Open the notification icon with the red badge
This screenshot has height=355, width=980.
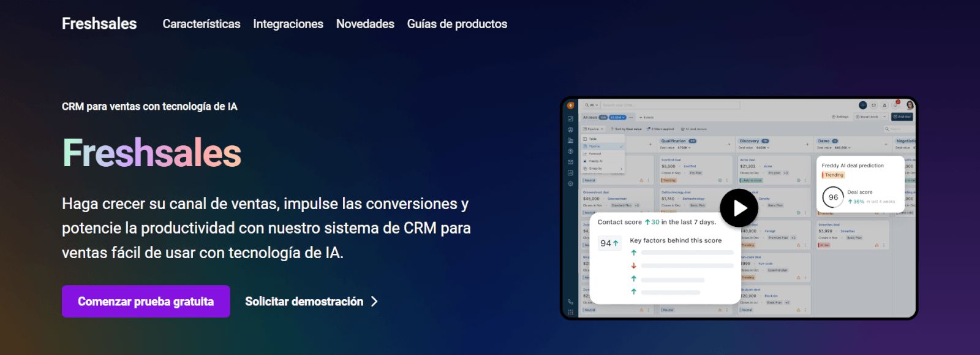click(895, 105)
